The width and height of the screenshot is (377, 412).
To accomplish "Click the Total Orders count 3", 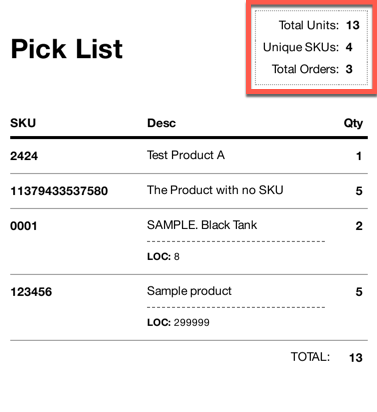I will click(x=349, y=69).
